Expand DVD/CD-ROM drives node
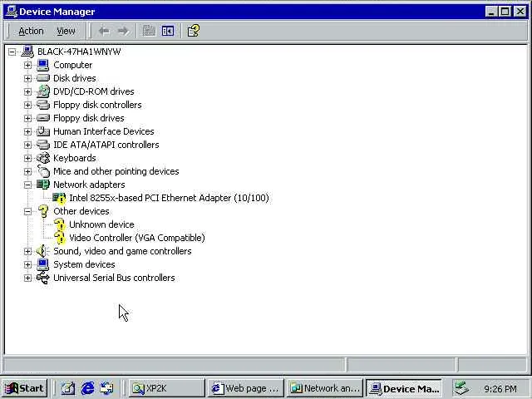The width and height of the screenshot is (532, 399). [x=27, y=91]
